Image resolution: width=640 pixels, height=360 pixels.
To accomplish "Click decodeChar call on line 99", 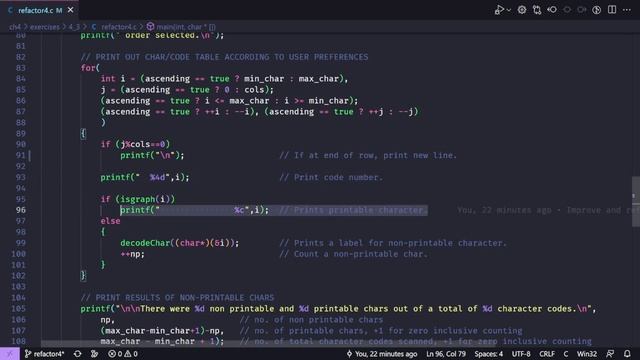I will click(x=180, y=243).
